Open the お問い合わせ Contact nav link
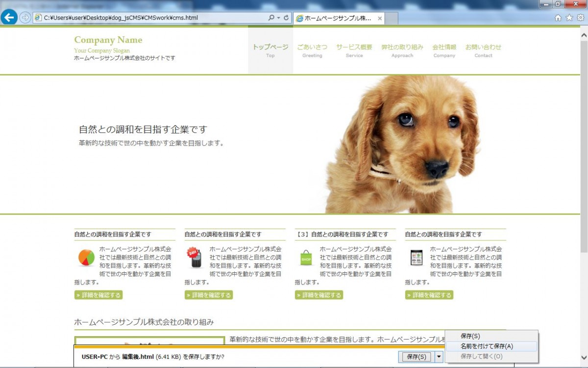588x368 pixels. point(483,50)
